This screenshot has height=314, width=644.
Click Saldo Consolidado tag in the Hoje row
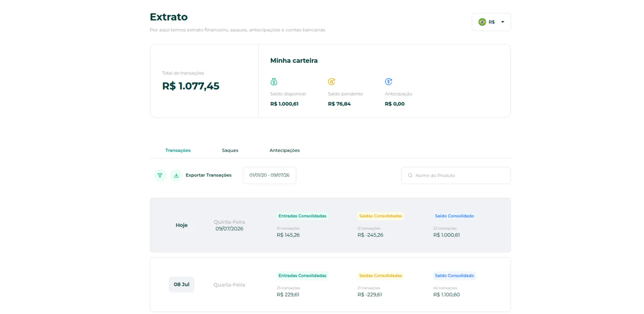(454, 216)
